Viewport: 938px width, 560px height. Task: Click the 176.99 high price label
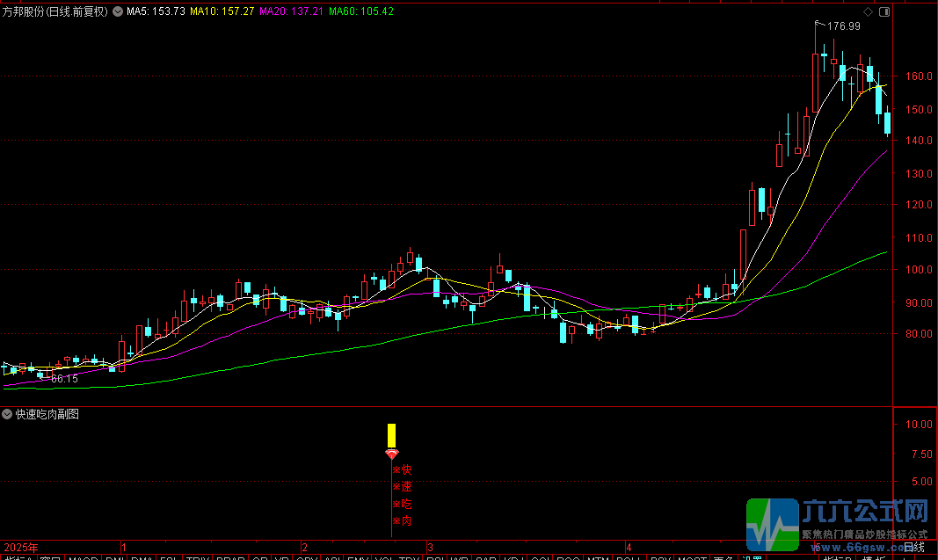click(843, 26)
